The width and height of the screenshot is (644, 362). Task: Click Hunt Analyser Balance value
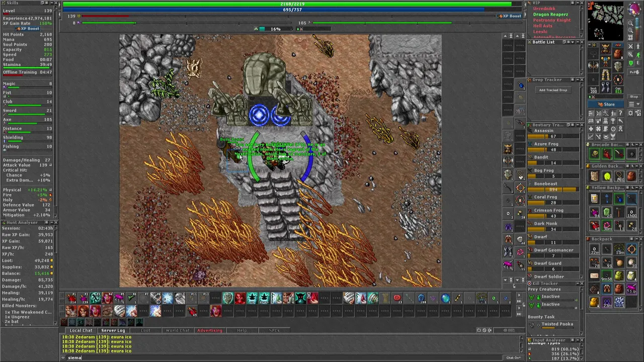[42, 274]
